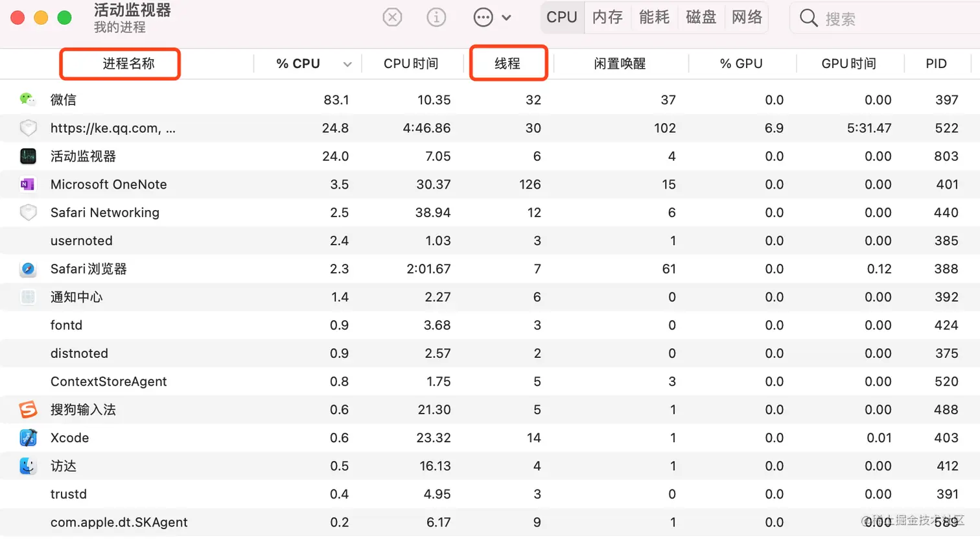
Task: Click the 83.1 CPU value for 微信
Action: pos(336,100)
